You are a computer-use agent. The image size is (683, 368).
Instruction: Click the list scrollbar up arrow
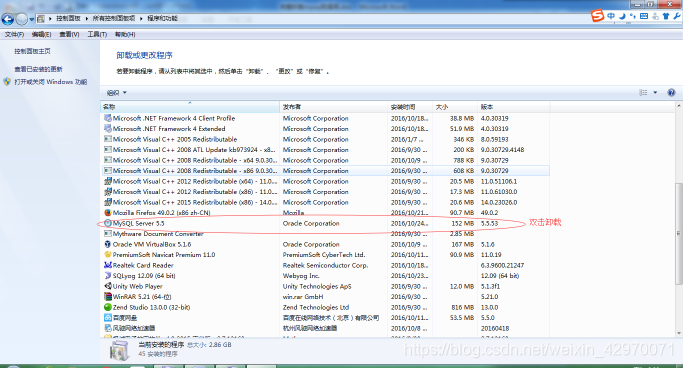click(679, 106)
